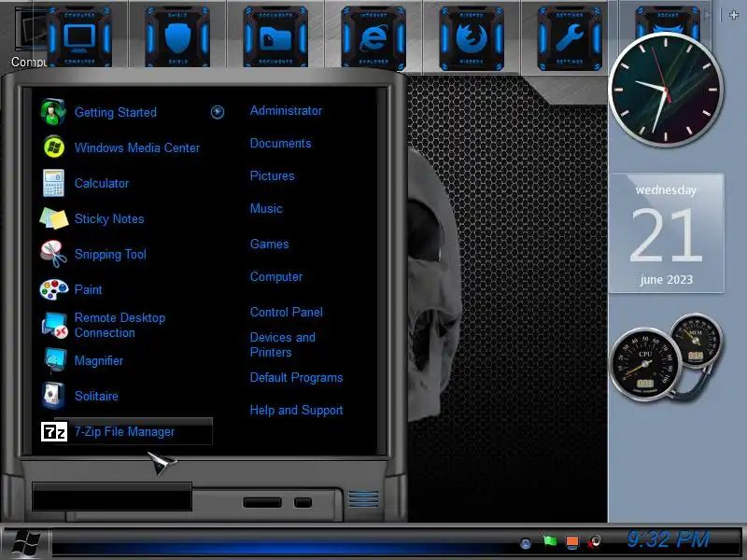Start Solitaire
Screen dimensions: 747x560
(x=97, y=396)
